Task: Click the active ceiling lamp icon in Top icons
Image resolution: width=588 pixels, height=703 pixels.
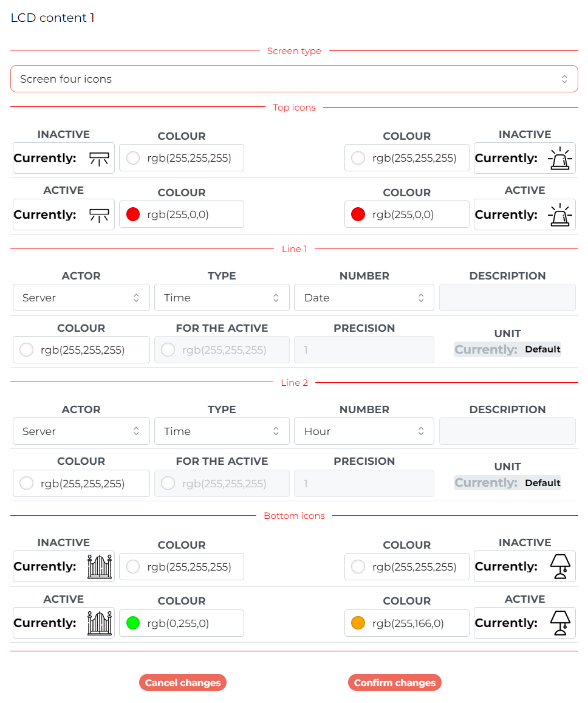Action: pos(99,215)
